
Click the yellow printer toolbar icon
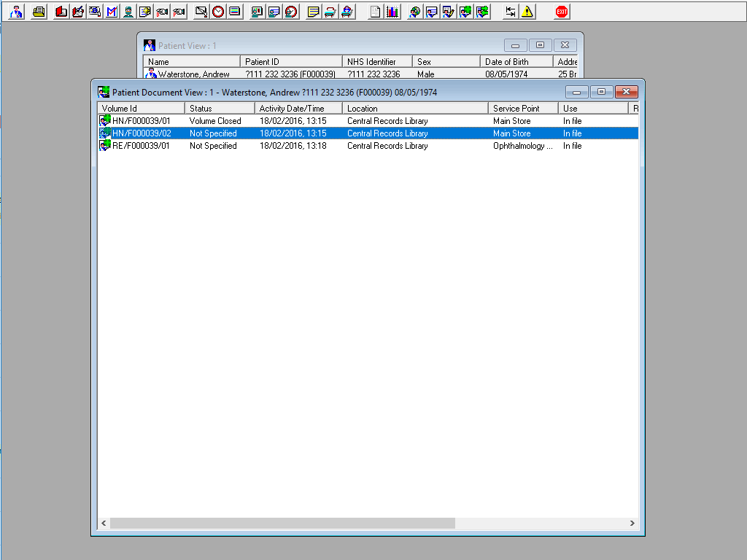click(x=39, y=12)
